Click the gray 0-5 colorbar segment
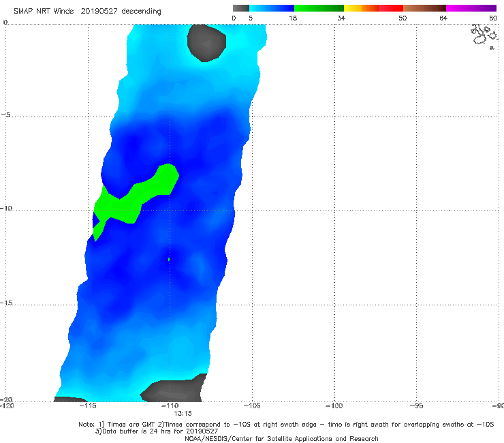This screenshot has height=443, width=504. click(241, 8)
